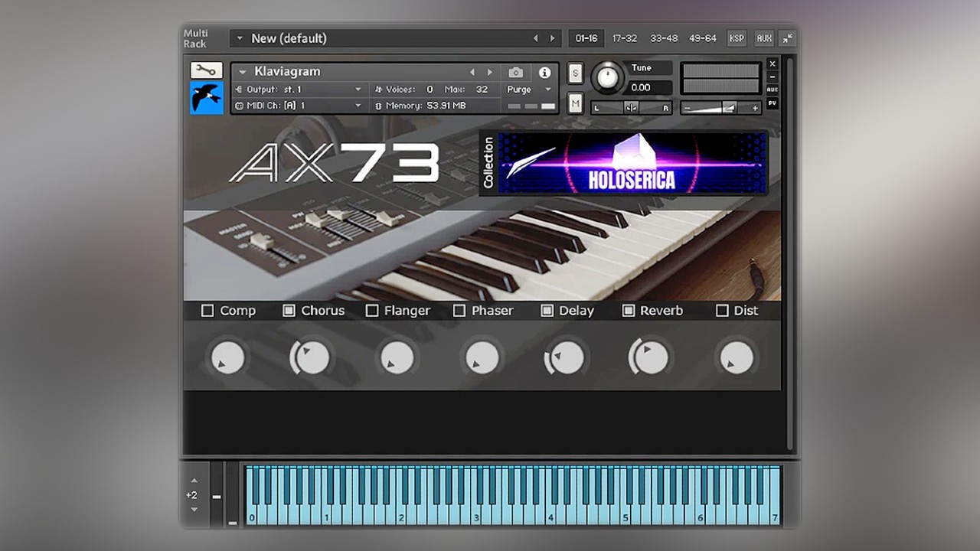The image size is (980, 551).
Task: Open the MIDI Ch dropdown
Action: tap(358, 106)
